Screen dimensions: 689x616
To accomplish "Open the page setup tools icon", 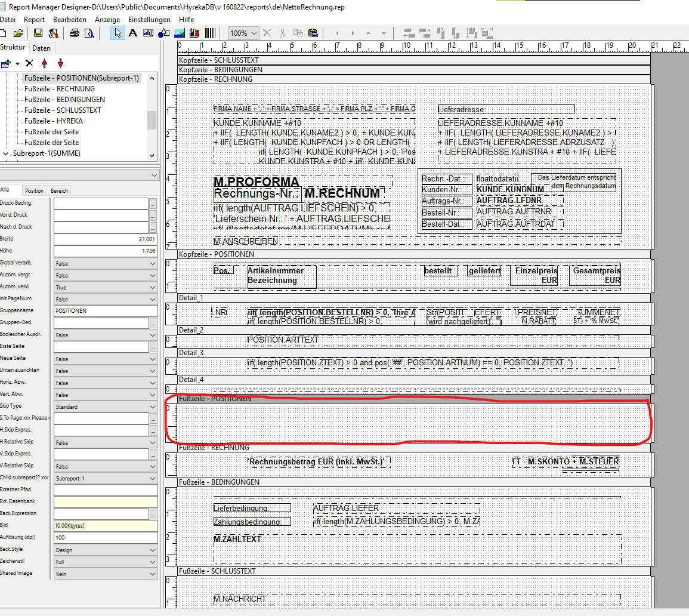I will click(54, 33).
